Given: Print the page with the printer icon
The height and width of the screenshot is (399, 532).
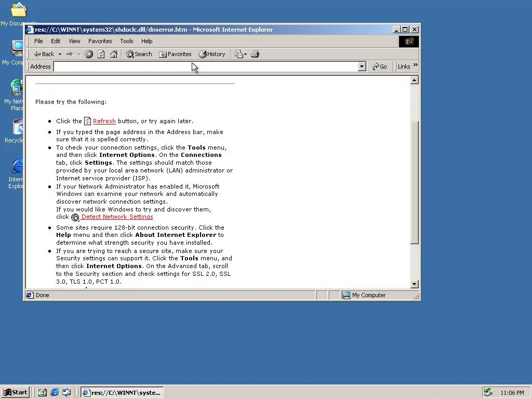Looking at the screenshot, I should point(255,54).
